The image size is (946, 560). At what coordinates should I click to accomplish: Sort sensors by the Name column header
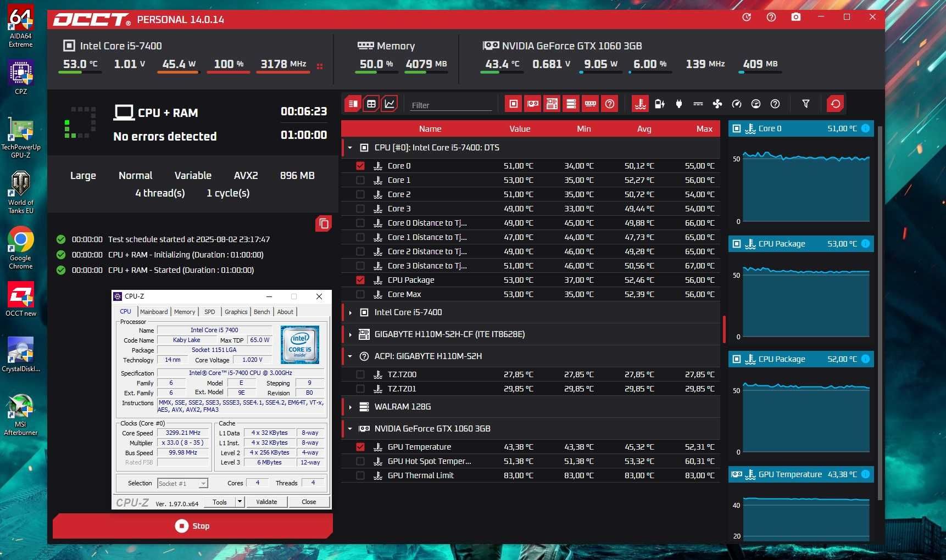[x=430, y=129]
